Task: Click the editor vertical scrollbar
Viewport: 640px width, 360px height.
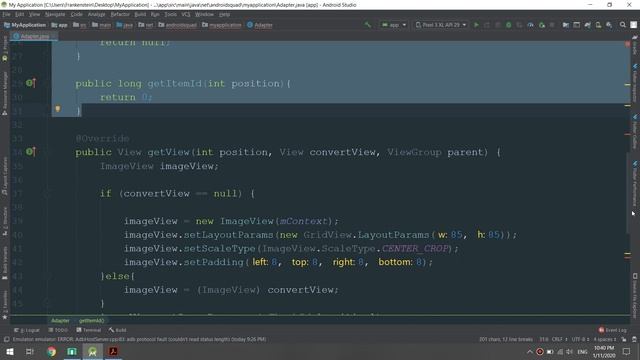Action: (x=628, y=193)
